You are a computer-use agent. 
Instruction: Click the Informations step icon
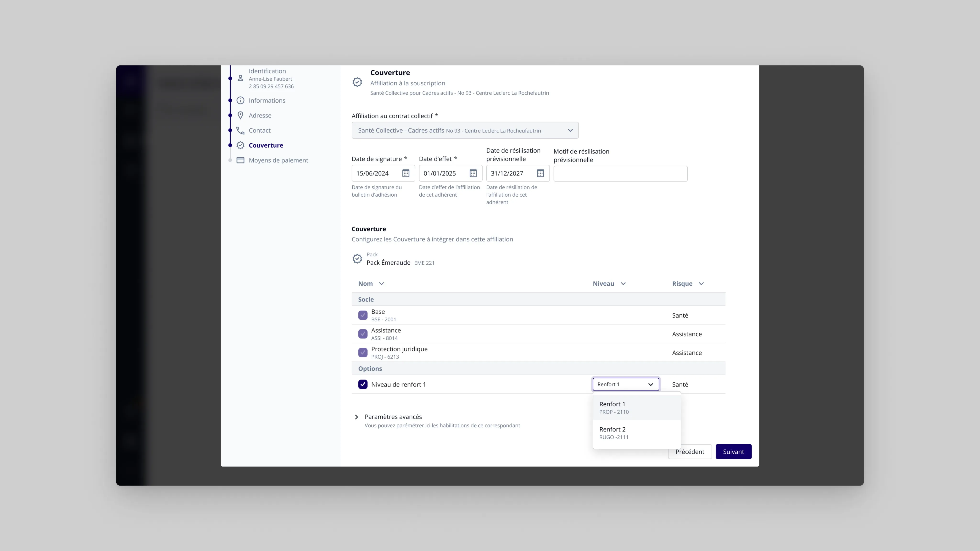240,100
